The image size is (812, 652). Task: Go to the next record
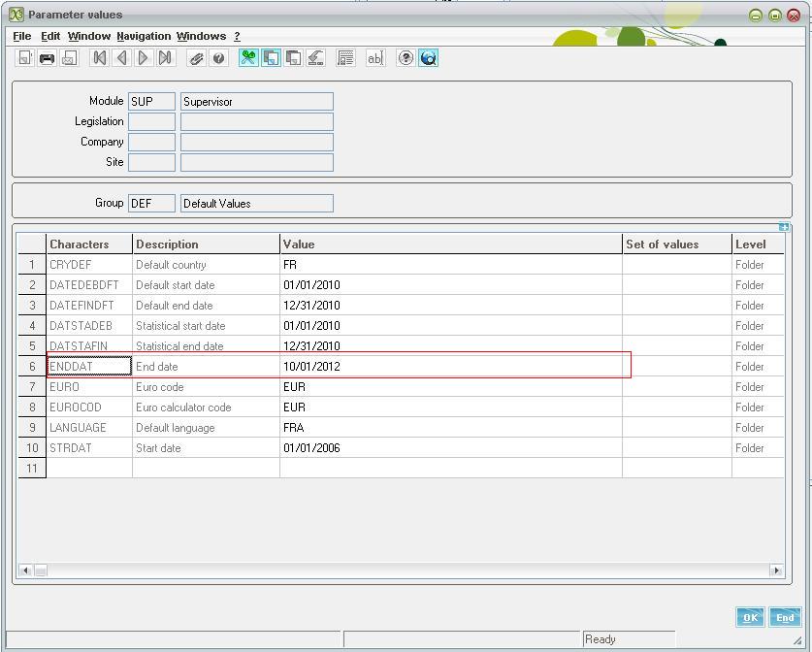(x=144, y=58)
